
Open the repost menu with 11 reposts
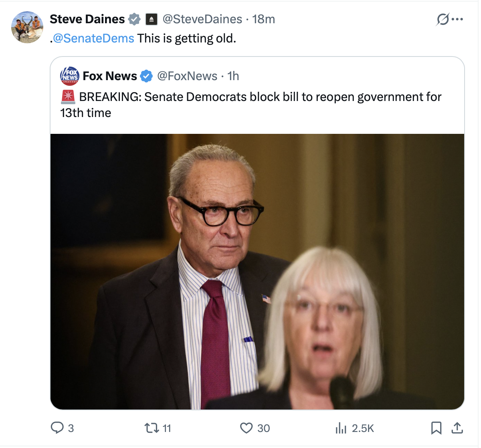tap(152, 428)
